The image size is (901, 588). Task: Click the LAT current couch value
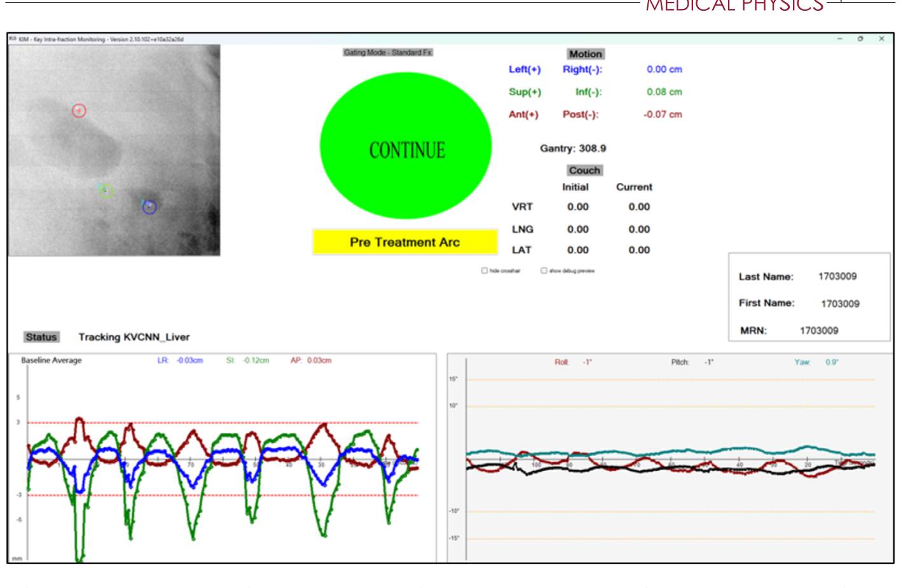click(x=639, y=250)
